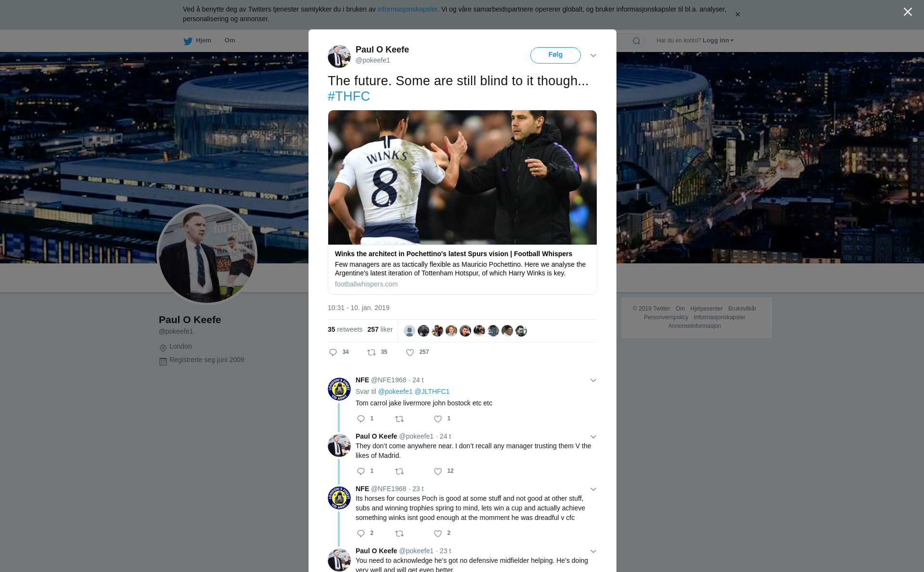Like NFE's reply about Tom Carrol

click(x=438, y=419)
